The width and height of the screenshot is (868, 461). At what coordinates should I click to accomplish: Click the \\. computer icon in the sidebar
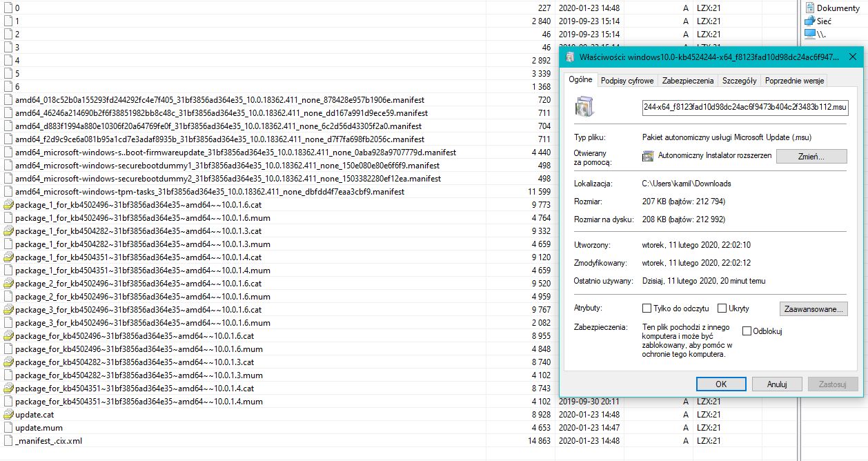click(x=810, y=34)
